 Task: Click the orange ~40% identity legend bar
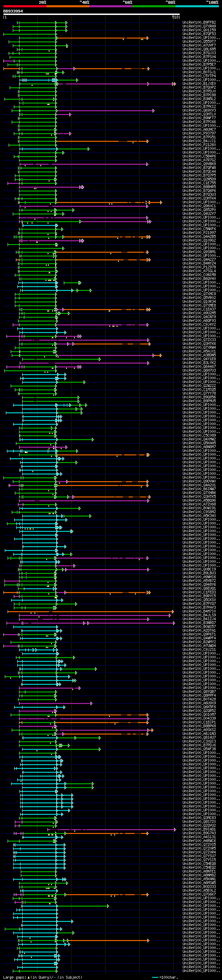[x=68, y=6]
